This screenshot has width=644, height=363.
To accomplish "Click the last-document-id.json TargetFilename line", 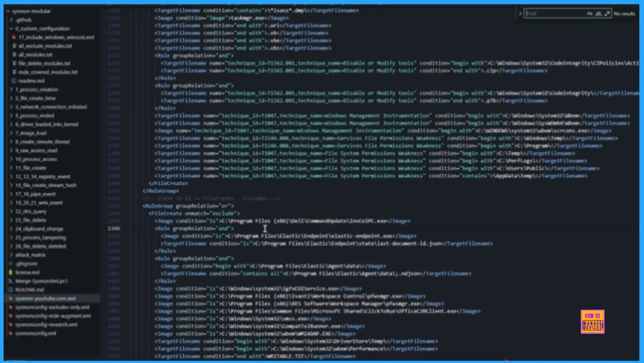I will coord(326,244).
